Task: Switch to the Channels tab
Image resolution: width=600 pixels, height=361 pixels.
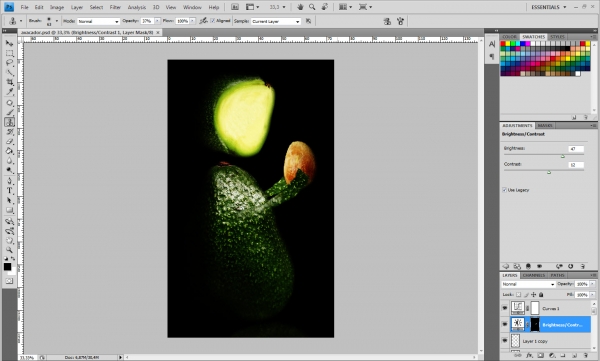Action: (533, 275)
